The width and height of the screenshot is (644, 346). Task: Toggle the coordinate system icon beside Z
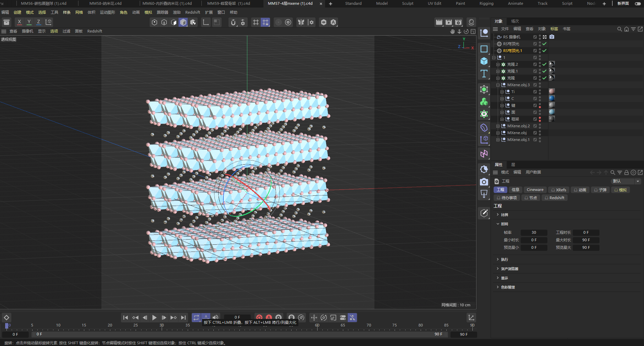tap(49, 22)
